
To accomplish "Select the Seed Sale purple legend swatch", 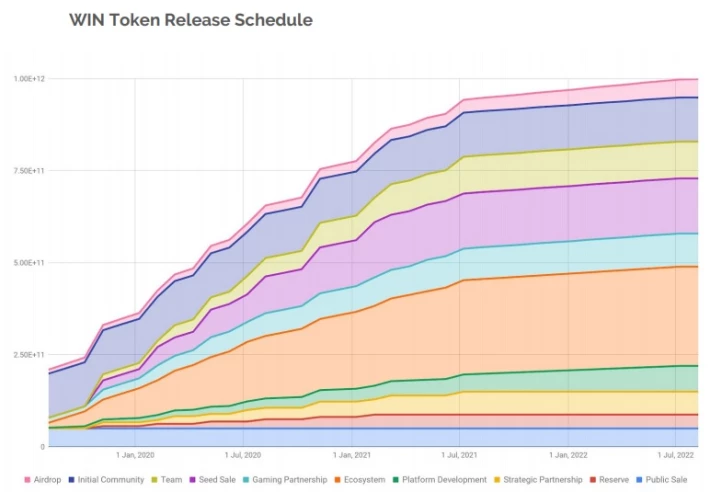I will [192, 480].
